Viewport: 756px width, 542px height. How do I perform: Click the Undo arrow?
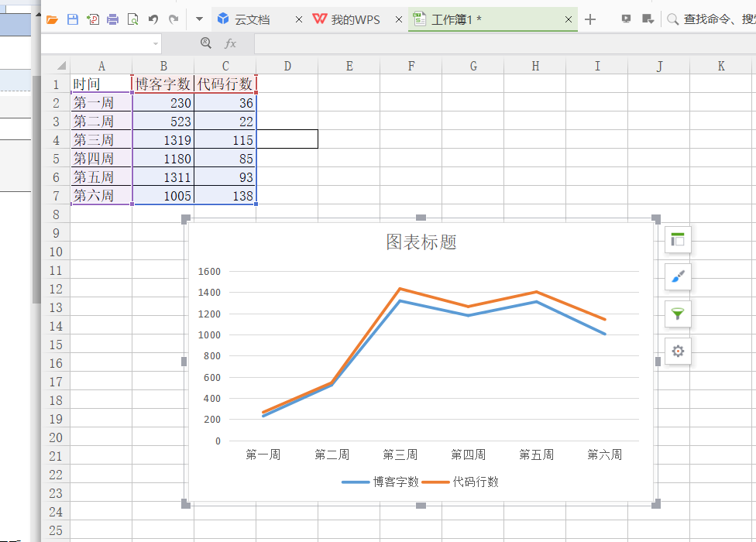(153, 20)
